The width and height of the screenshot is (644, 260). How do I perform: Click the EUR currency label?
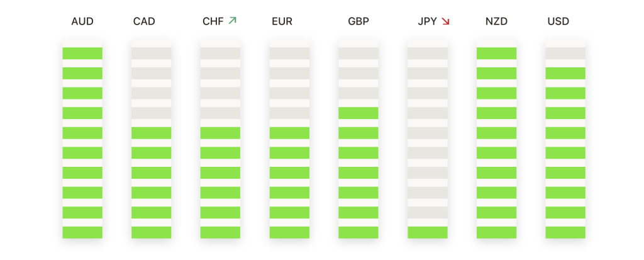point(282,21)
